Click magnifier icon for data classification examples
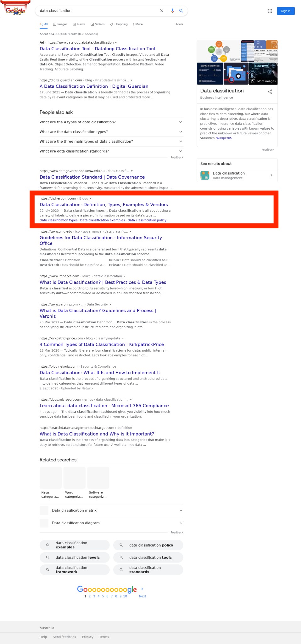This screenshot has height=644, width=301. [x=48, y=545]
